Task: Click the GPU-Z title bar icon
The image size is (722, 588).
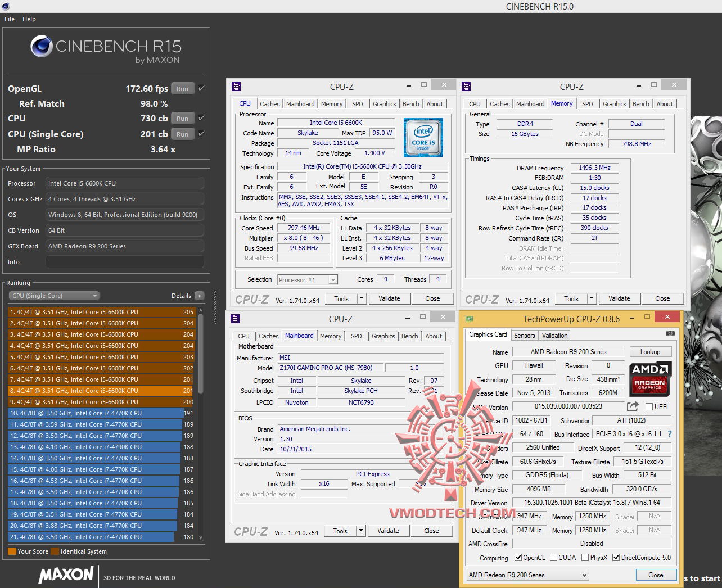Action: coord(470,319)
